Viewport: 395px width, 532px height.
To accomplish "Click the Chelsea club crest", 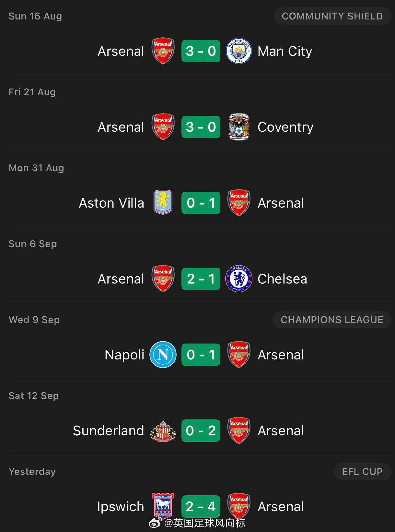I will (239, 279).
